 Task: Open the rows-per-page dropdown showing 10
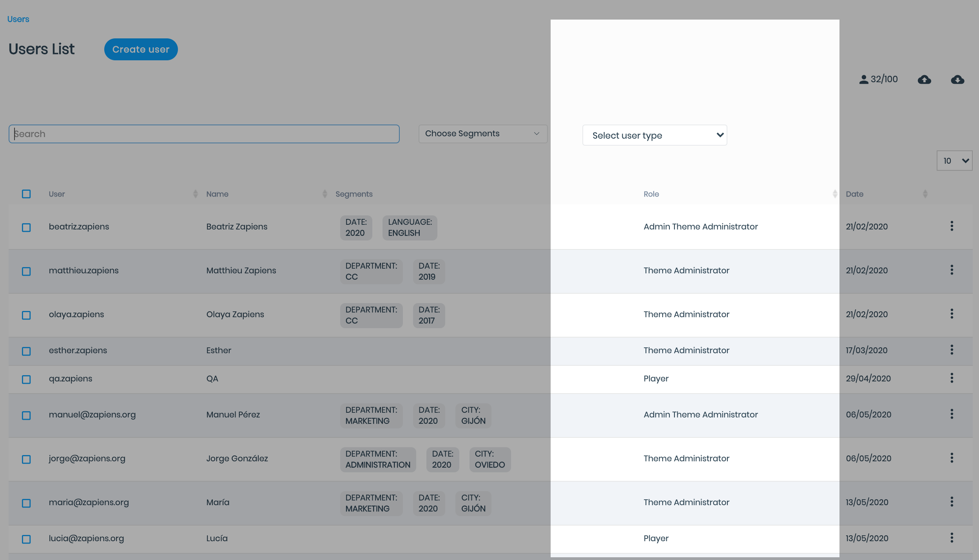point(954,161)
